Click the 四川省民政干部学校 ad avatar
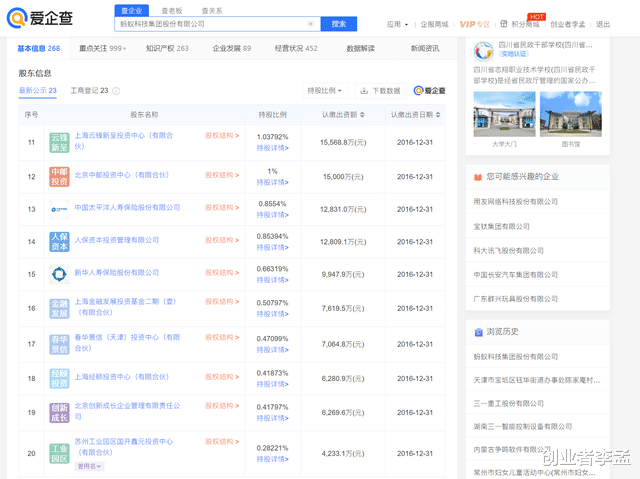 click(484, 51)
